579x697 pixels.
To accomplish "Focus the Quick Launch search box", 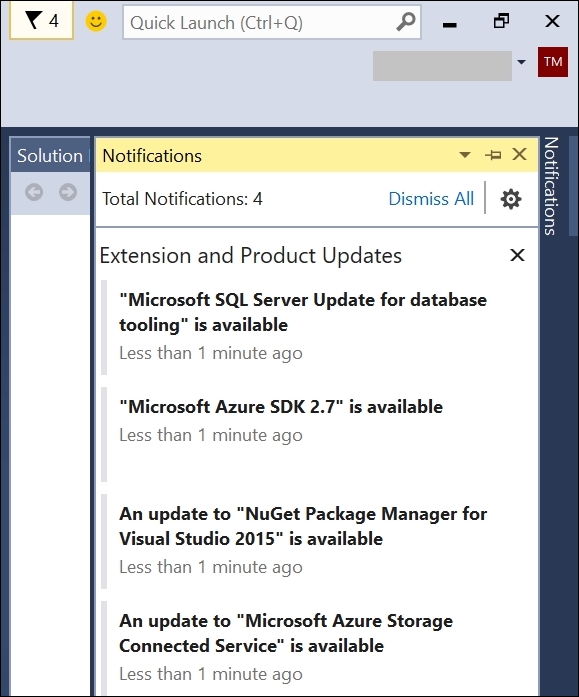I will pyautogui.click(x=260, y=22).
